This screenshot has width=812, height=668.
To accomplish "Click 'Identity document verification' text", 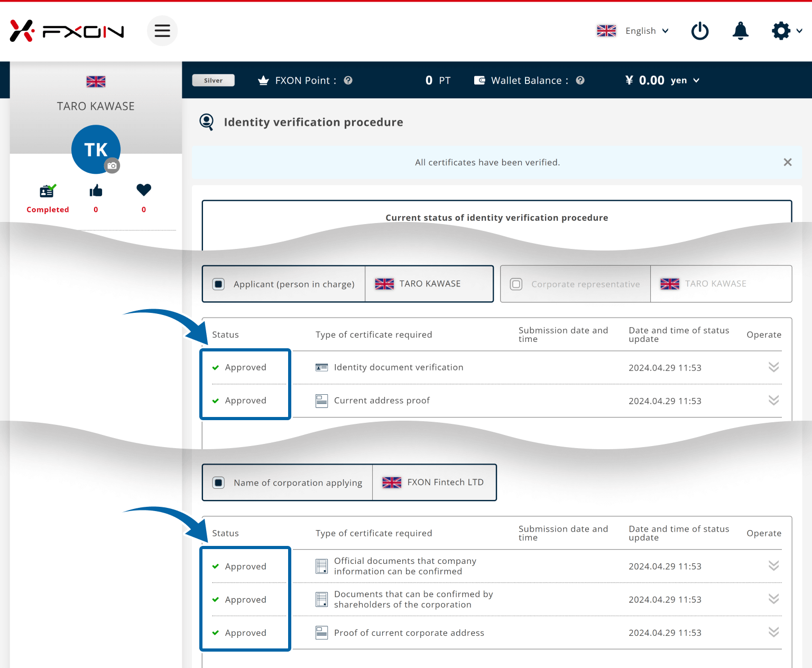I will (x=399, y=367).
